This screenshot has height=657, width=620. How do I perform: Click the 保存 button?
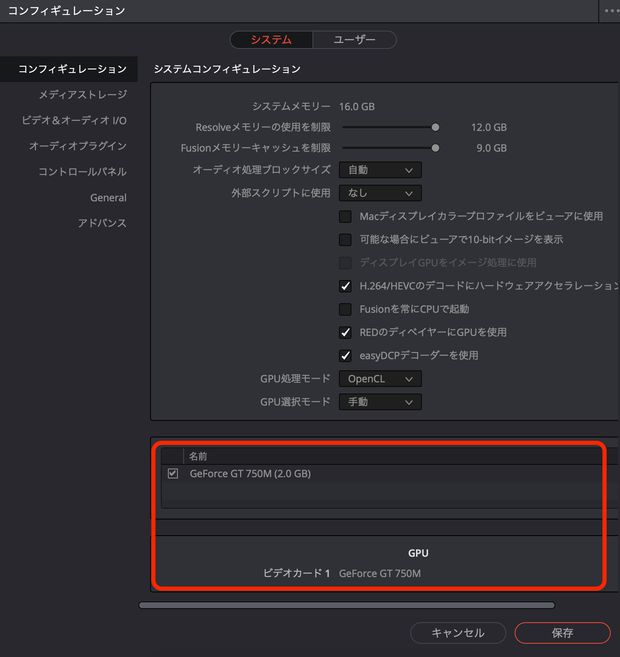point(562,633)
